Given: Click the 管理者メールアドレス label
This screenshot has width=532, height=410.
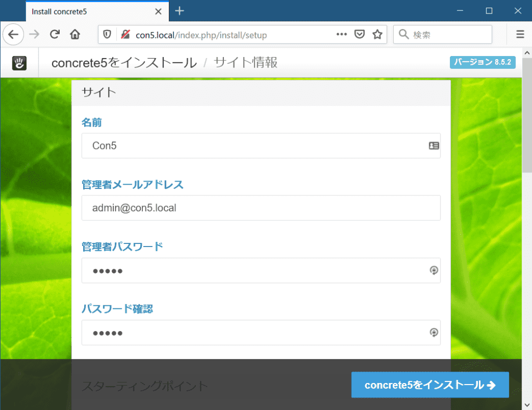Looking at the screenshot, I should (x=132, y=185).
